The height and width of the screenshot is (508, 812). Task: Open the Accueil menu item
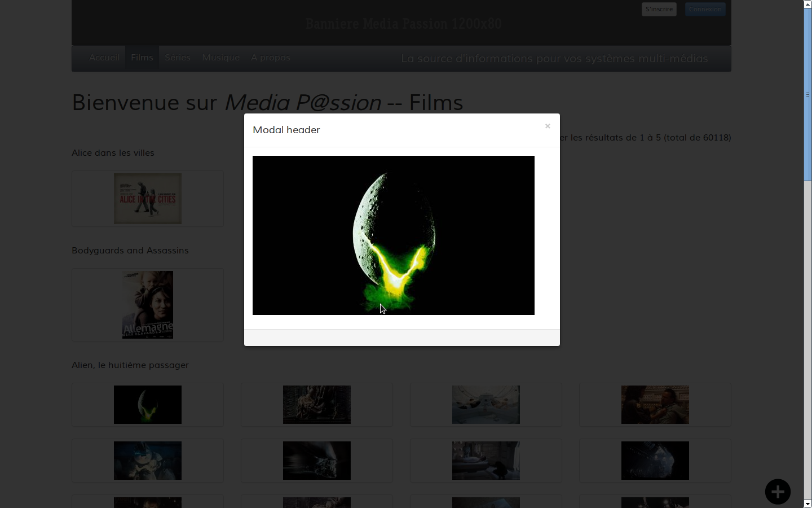tap(104, 58)
